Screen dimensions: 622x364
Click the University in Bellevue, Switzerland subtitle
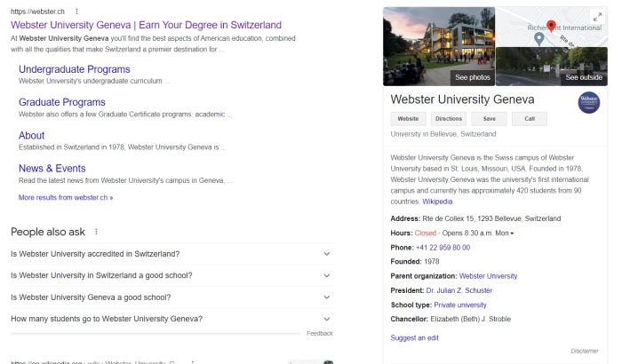pyautogui.click(x=443, y=134)
